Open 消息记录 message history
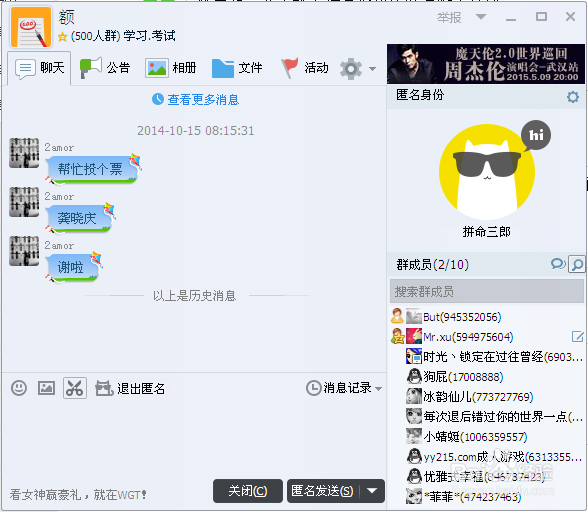 pos(339,388)
